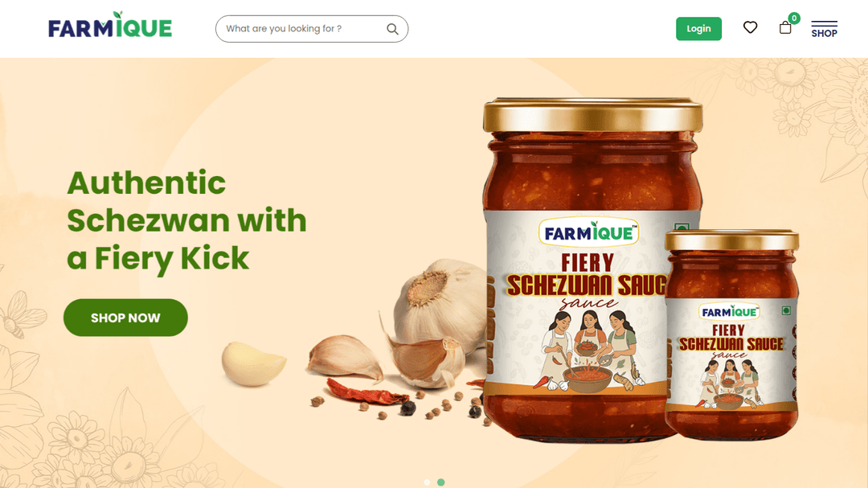Click the Farmique logo in header
This screenshot has width=868, height=488.
pos(110,25)
